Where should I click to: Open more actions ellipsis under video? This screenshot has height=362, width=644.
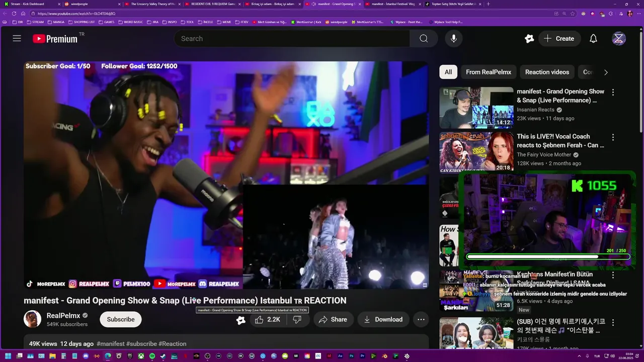pos(421,319)
